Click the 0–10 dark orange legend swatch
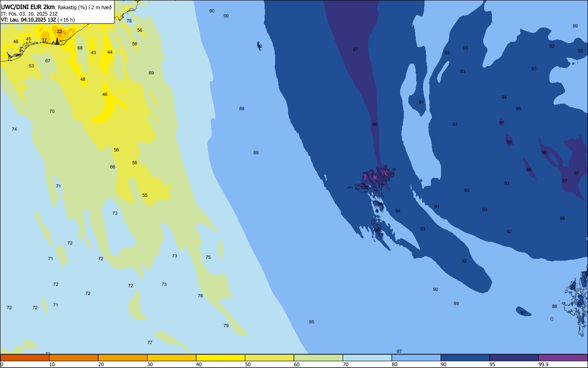The width and height of the screenshot is (588, 368). click(25, 357)
